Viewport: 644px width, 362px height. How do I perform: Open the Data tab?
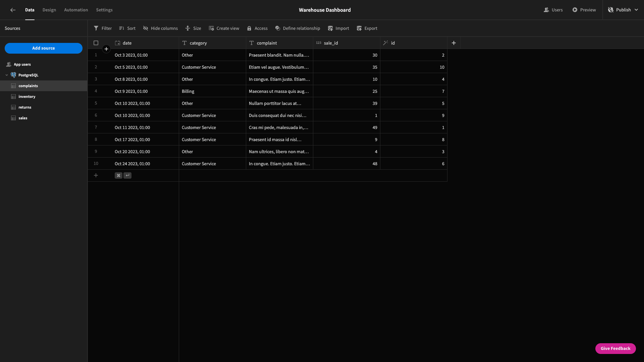point(30,10)
